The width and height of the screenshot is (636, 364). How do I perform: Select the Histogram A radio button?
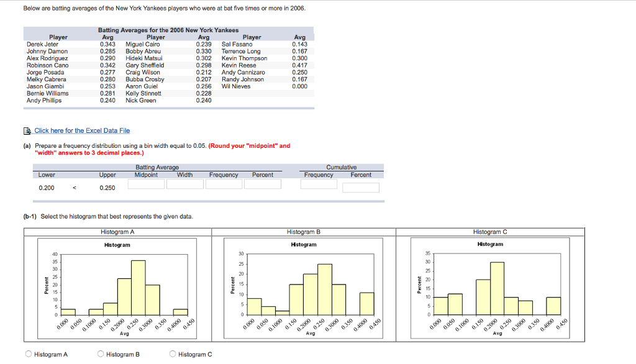[29, 354]
